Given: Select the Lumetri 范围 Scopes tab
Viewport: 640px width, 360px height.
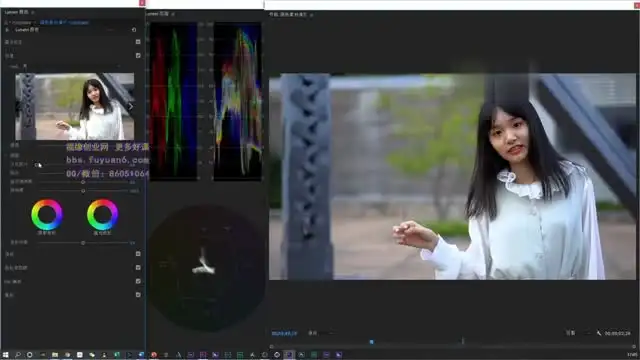Looking at the screenshot, I should pyautogui.click(x=158, y=14).
